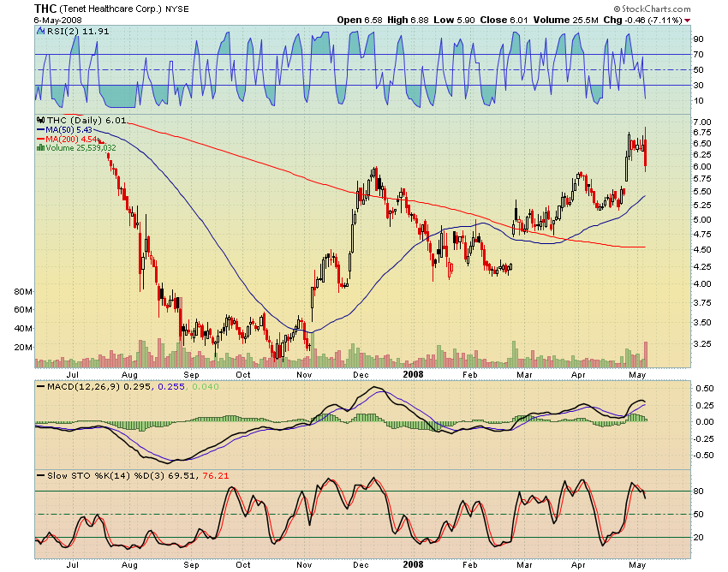Click the THC ticker symbol title
This screenshot has height=572, width=728.
coord(45,9)
